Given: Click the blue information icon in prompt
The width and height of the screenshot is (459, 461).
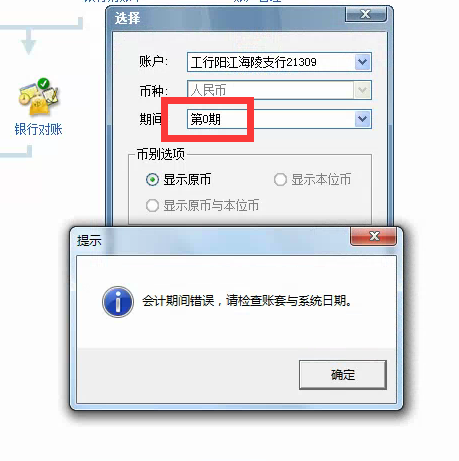Looking at the screenshot, I should (118, 302).
